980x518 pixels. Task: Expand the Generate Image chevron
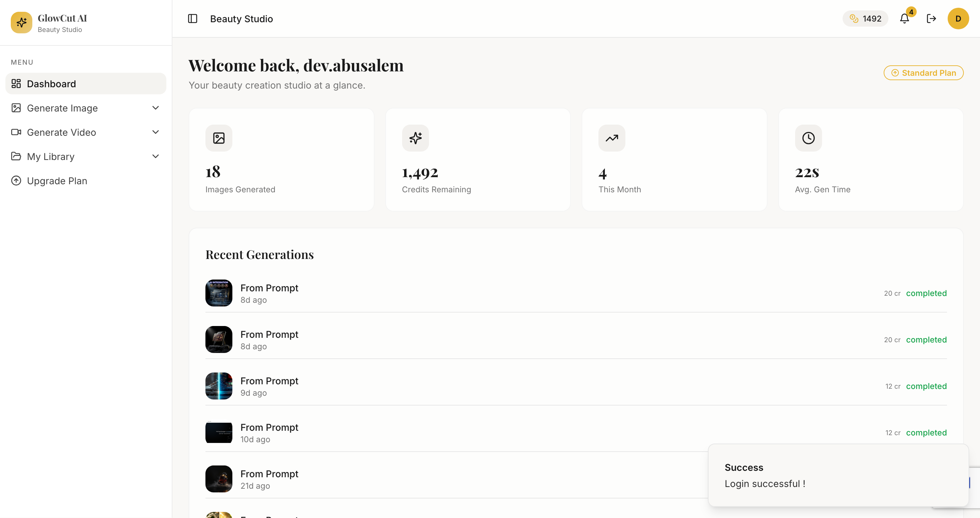(156, 108)
